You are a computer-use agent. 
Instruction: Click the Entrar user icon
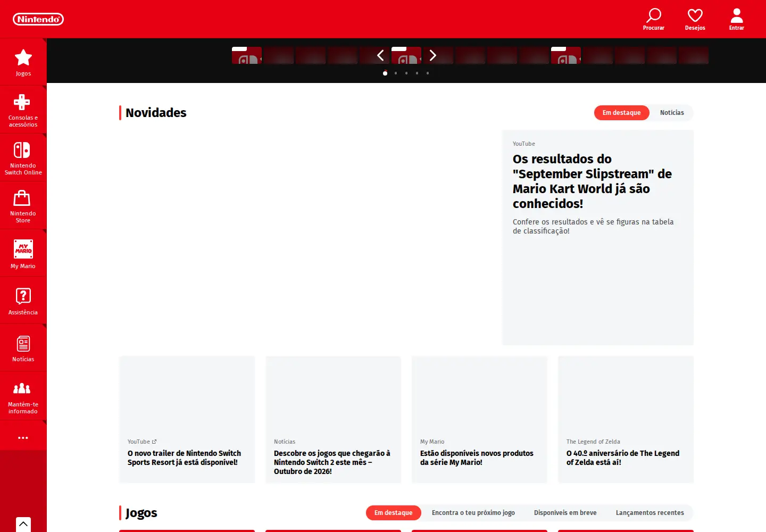737,19
